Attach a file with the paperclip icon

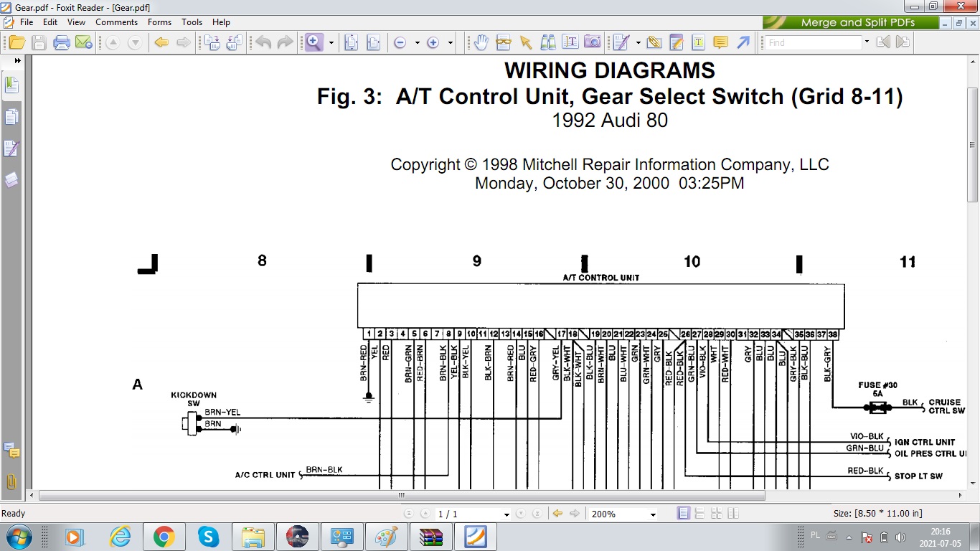pyautogui.click(x=654, y=42)
